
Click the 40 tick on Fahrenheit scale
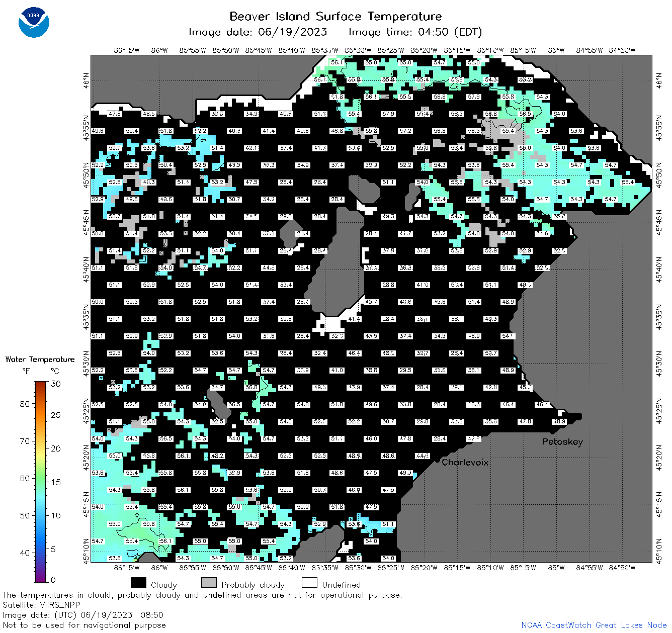pyautogui.click(x=25, y=553)
